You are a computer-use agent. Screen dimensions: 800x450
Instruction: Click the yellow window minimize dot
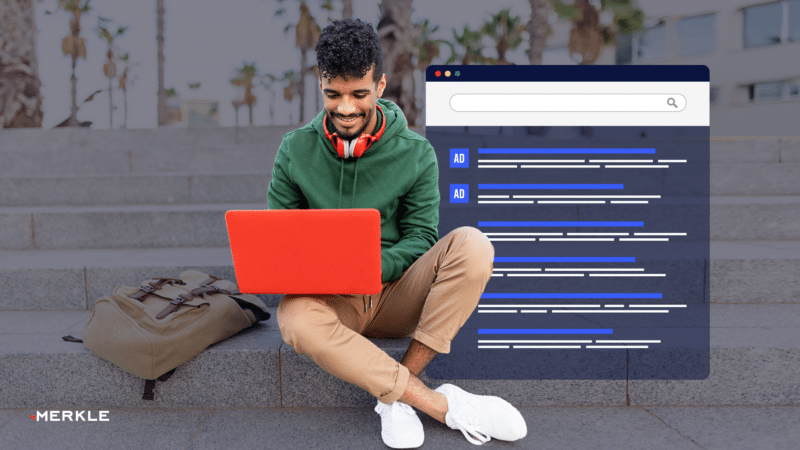pos(447,74)
